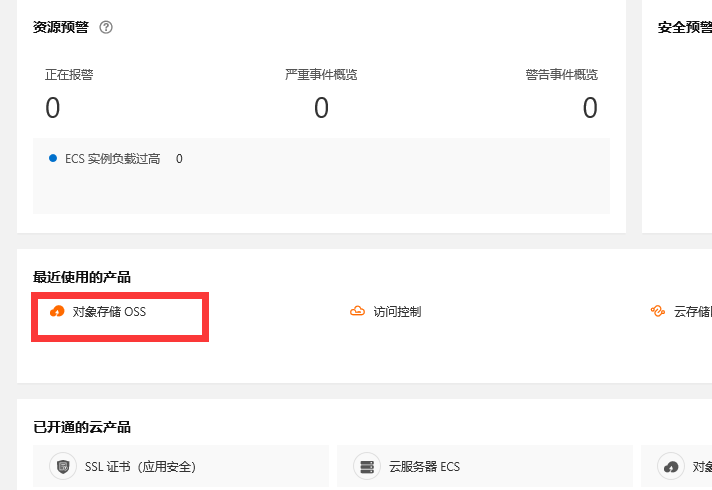The width and height of the screenshot is (712, 490).
Task: Click the blue dot beside ECS 实例负载过高
Action: (x=53, y=158)
